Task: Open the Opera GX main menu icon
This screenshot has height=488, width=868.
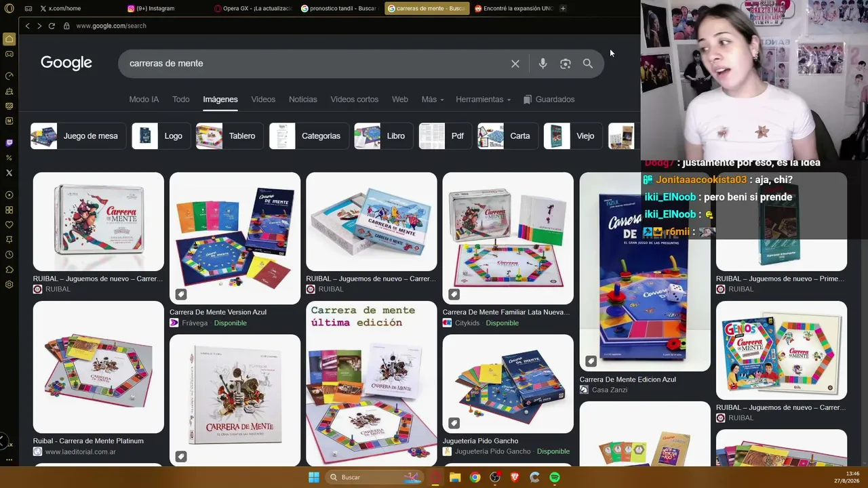Action: [x=9, y=8]
